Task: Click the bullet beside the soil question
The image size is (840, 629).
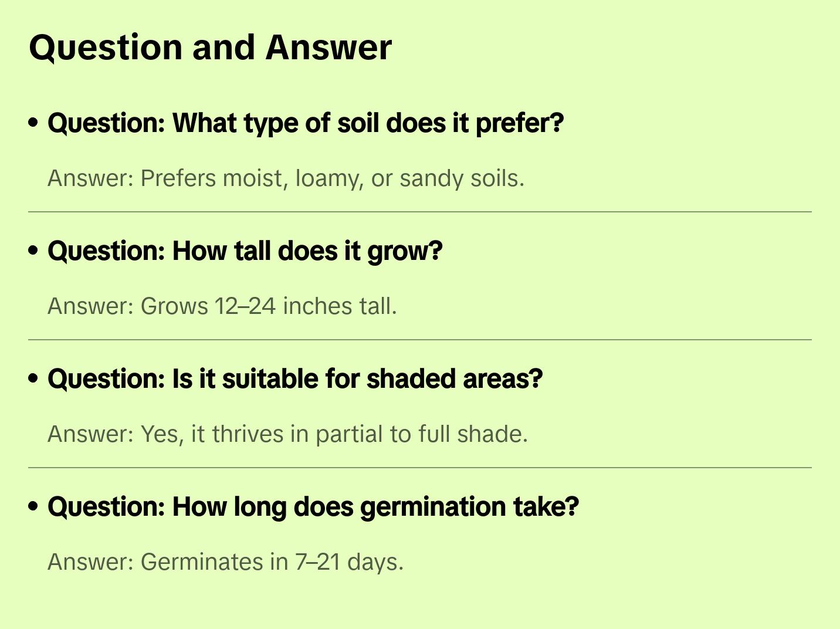Action: 33,123
